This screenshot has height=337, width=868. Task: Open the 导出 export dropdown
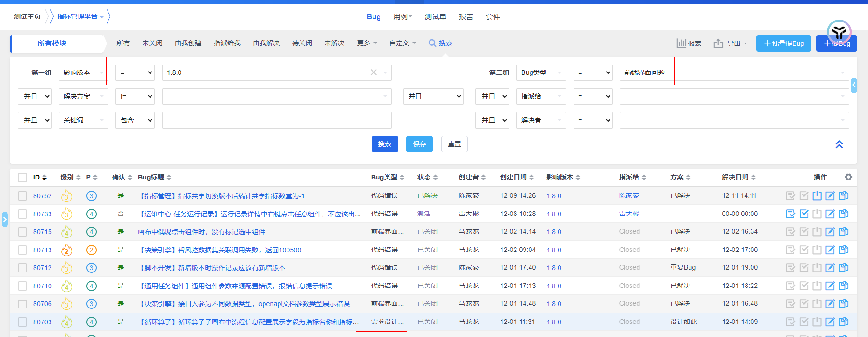click(x=730, y=43)
